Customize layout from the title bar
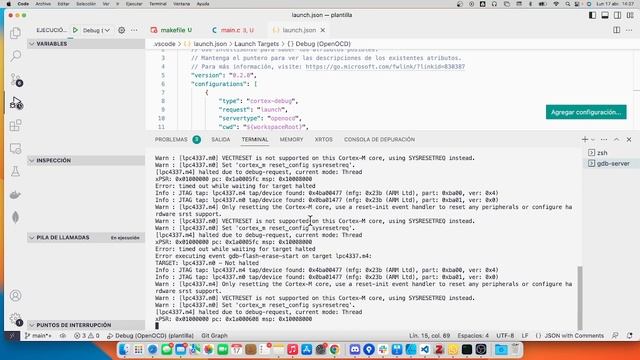 tap(630, 15)
